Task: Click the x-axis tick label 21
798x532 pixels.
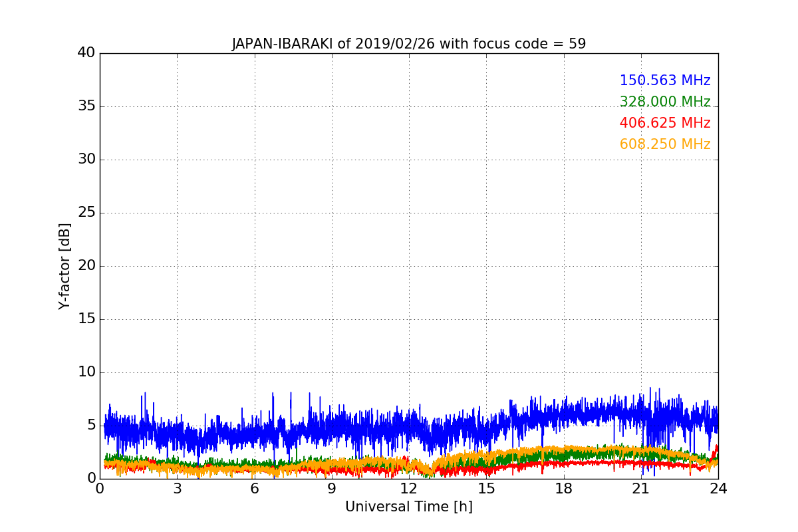Action: point(641,489)
